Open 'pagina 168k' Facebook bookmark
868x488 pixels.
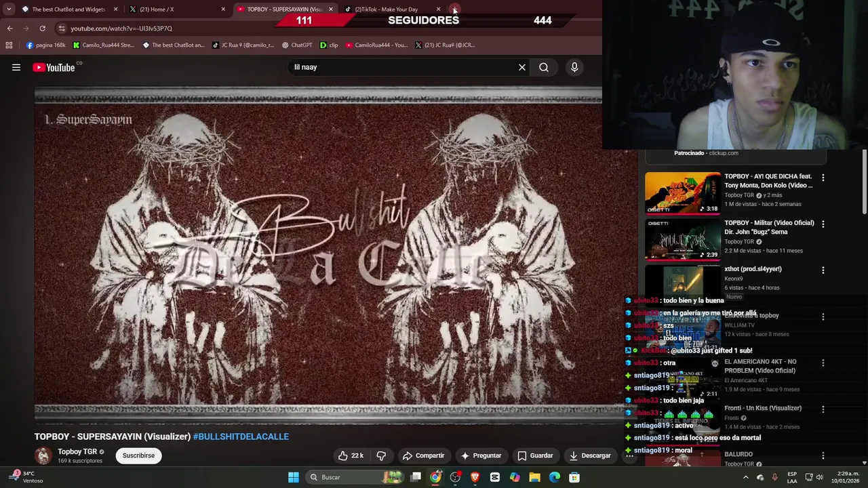(46, 45)
